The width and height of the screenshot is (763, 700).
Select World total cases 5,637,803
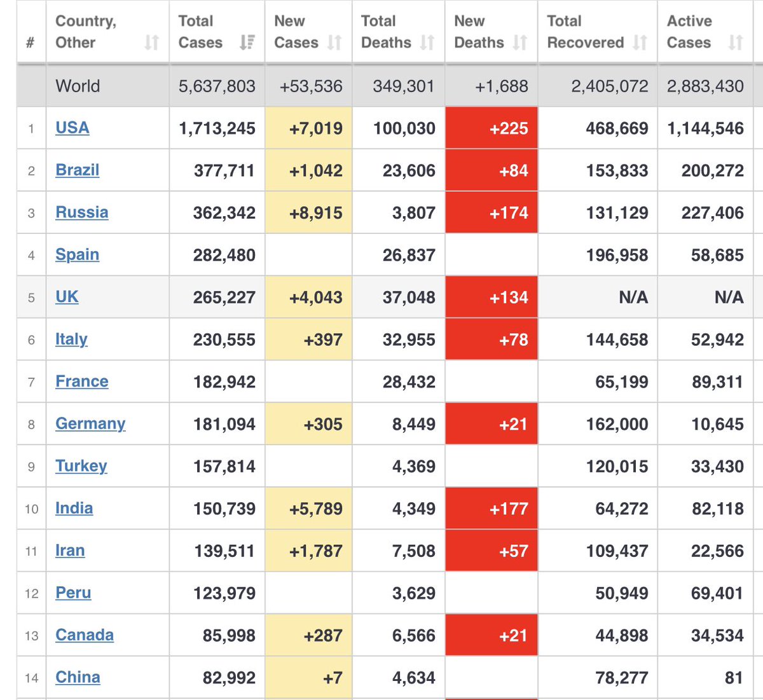217,86
